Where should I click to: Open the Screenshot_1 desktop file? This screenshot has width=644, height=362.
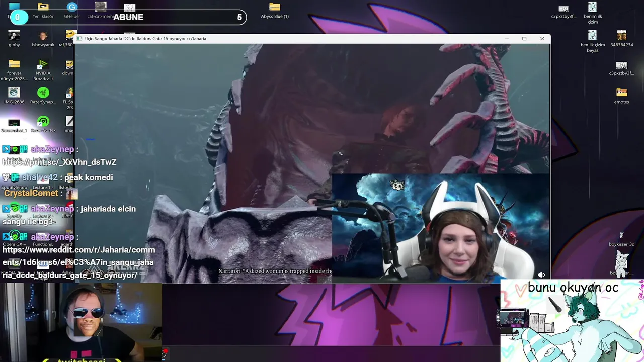point(14,125)
